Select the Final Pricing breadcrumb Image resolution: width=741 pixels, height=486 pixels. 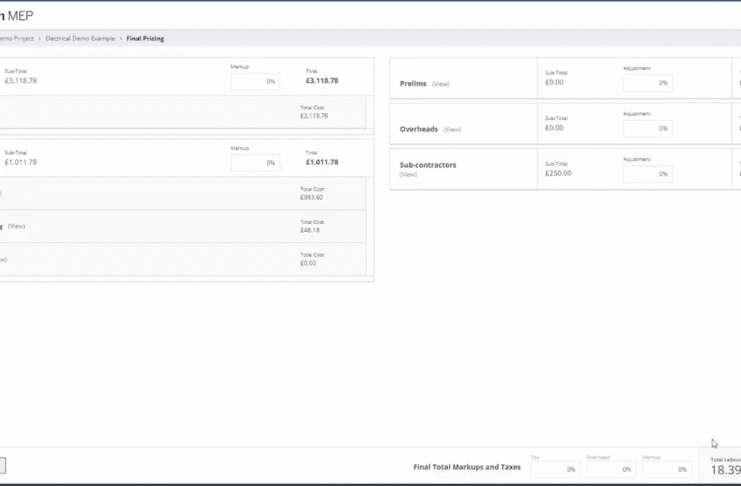click(x=145, y=38)
